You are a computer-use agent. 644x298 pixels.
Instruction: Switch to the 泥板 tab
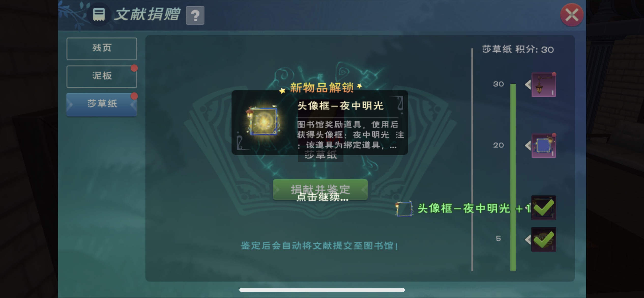coord(102,76)
